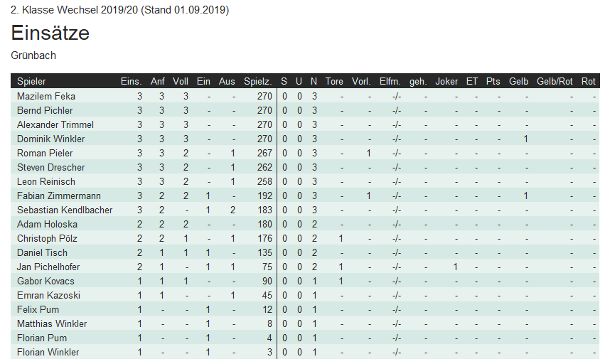This screenshot has width=610, height=364.
Task: Select Alexander Trimmel's name
Action: click(x=55, y=125)
